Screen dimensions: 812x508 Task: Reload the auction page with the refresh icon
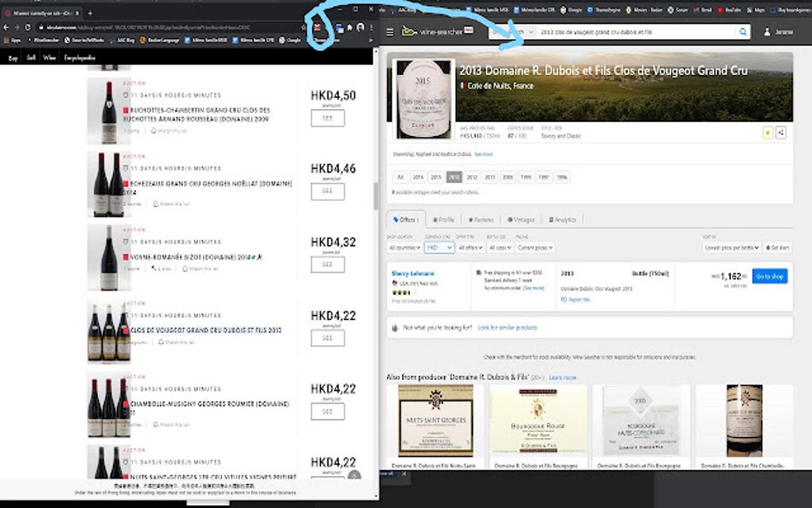27,26
